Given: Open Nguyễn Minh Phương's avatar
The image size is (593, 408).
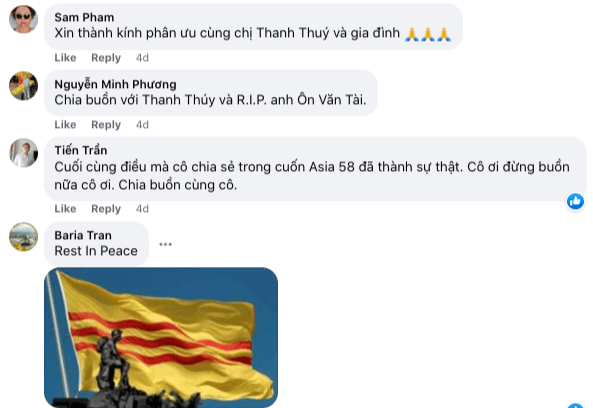Looking at the screenshot, I should coord(23,86).
